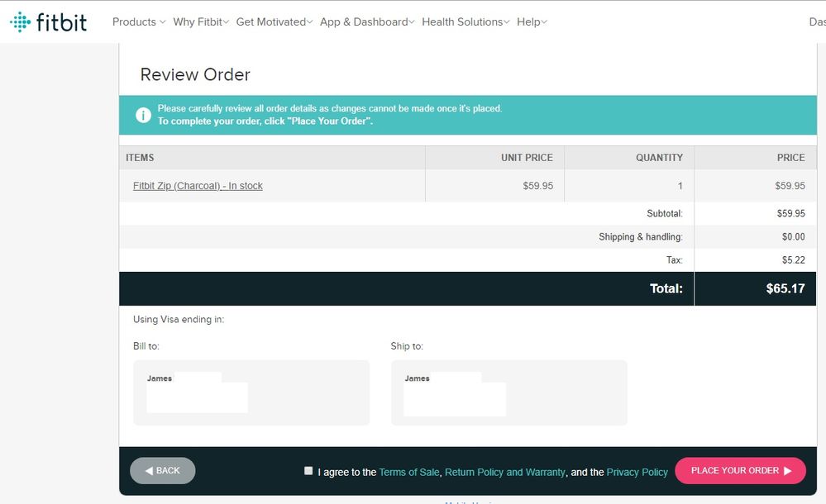Open the Get Motivated menu
Viewport: 826px width, 504px height.
pos(270,22)
